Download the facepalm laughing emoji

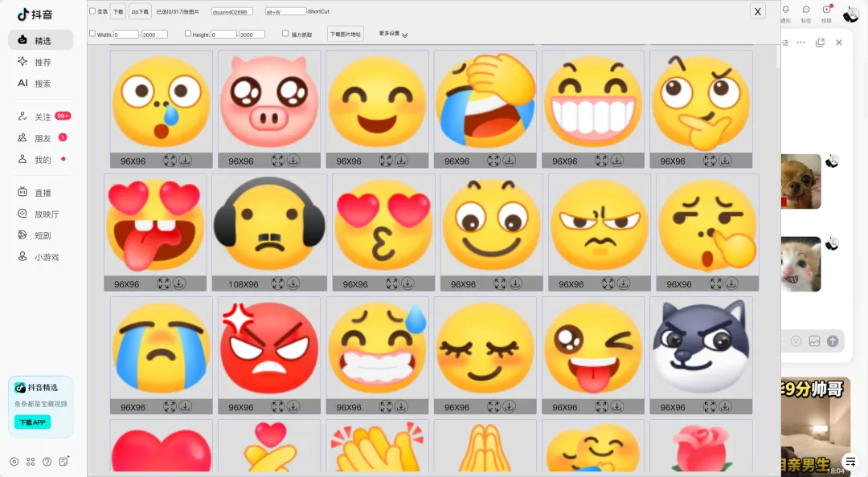pos(510,161)
